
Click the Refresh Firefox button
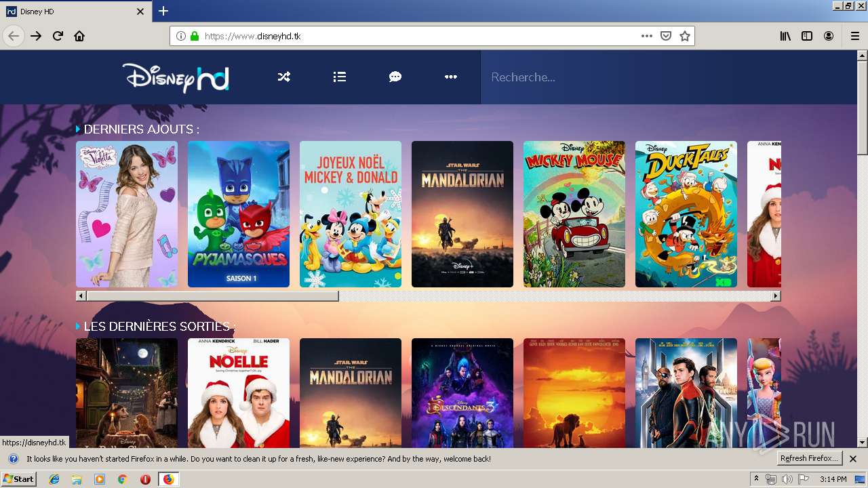[810, 458]
